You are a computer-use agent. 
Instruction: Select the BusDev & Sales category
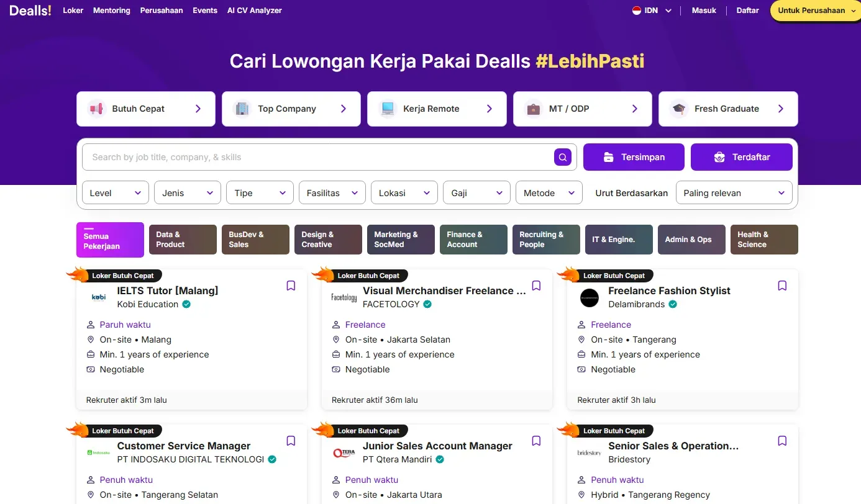click(x=255, y=240)
